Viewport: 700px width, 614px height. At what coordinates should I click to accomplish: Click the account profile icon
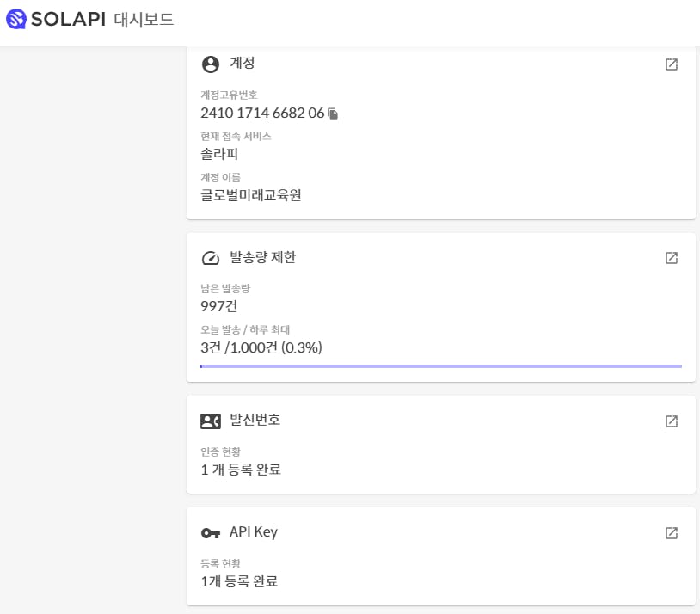[x=211, y=64]
